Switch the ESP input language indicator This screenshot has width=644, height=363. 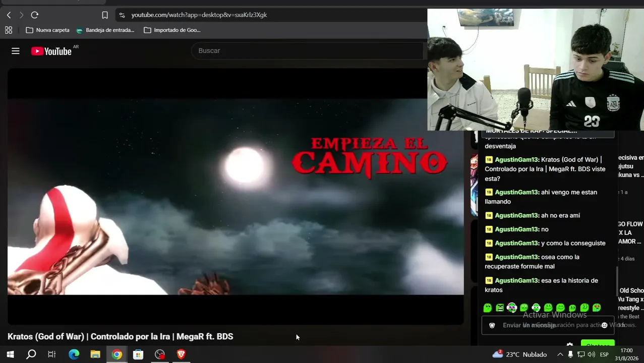coord(604,354)
